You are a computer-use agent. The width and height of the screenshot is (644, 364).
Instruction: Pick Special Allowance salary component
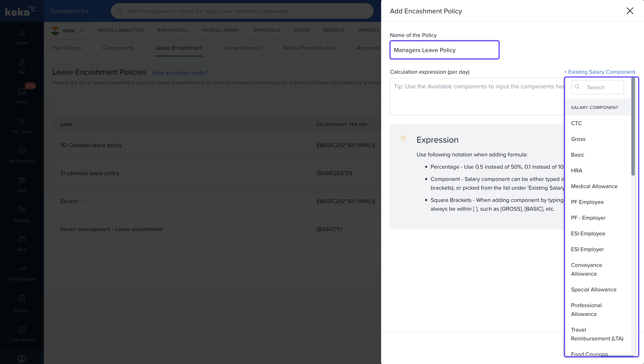[593, 289]
